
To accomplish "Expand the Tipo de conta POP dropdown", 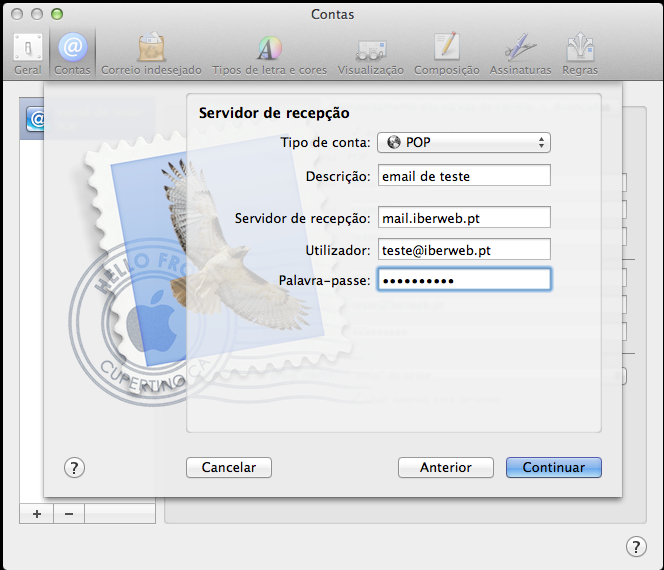I will (x=463, y=142).
